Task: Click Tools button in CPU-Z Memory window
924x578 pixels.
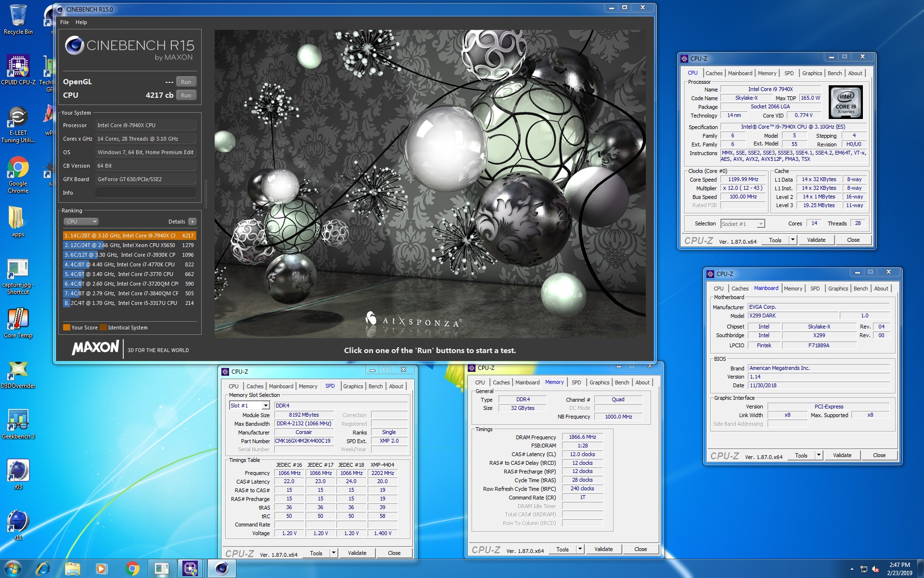Action: point(562,549)
